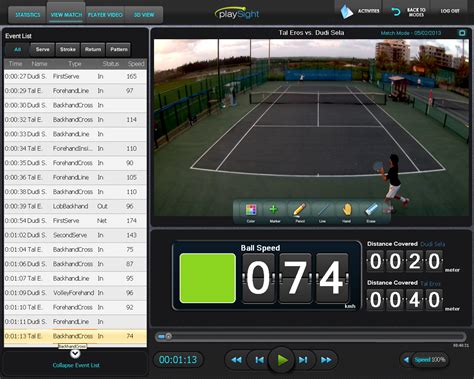Image resolution: width=474 pixels, height=379 pixels.
Task: Select 0:00:36 Tal E. ForehandLine event
Action: pos(75,177)
